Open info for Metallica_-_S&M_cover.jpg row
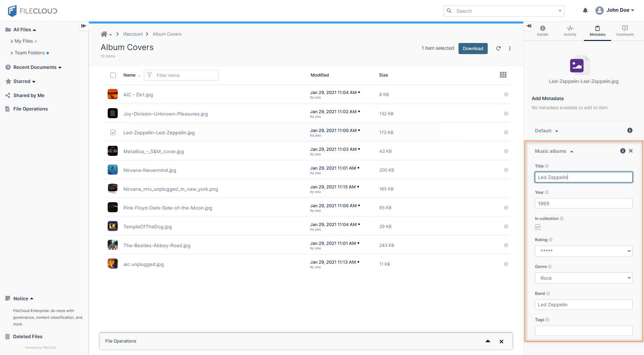 tap(506, 151)
